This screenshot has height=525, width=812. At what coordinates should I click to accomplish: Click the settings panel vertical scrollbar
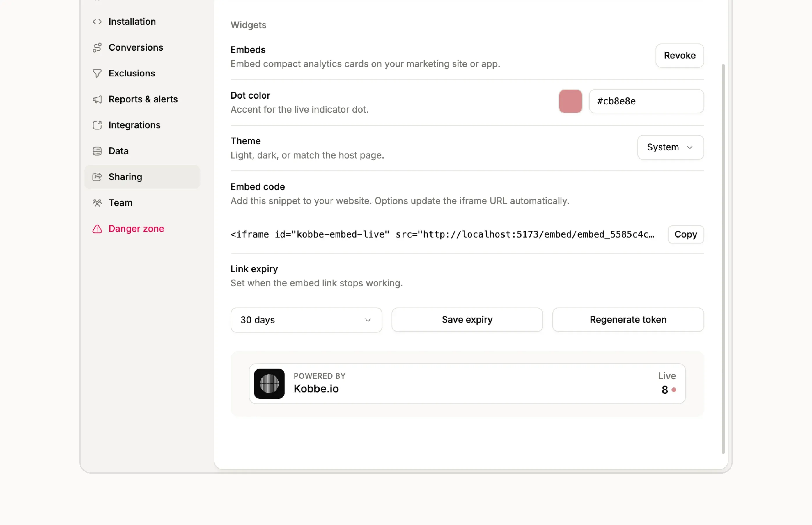tap(723, 259)
